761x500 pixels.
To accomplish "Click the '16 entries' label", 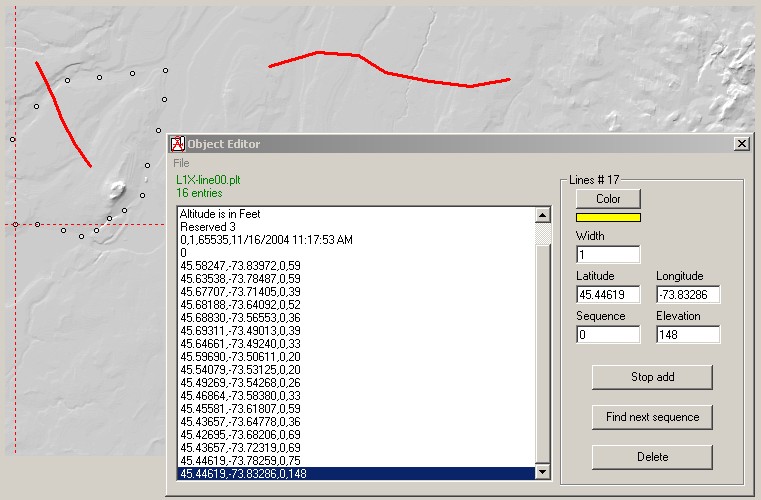I will click(199, 193).
